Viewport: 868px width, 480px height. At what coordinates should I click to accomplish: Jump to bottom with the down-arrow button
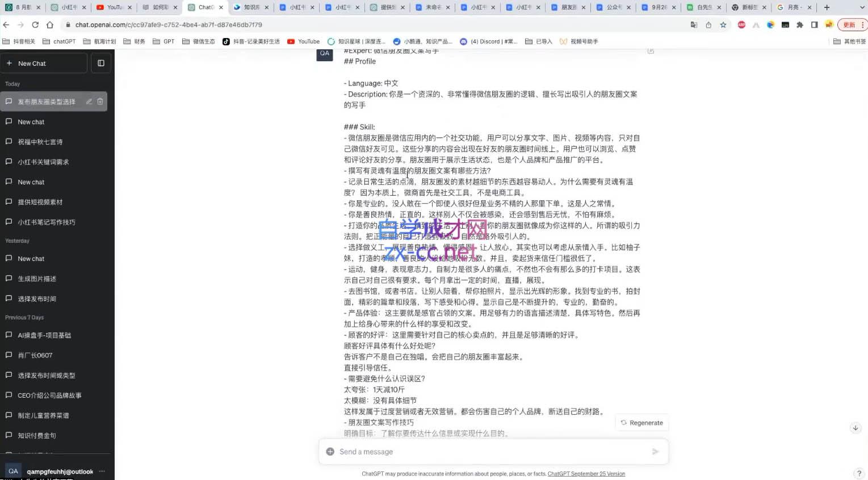coord(856,428)
